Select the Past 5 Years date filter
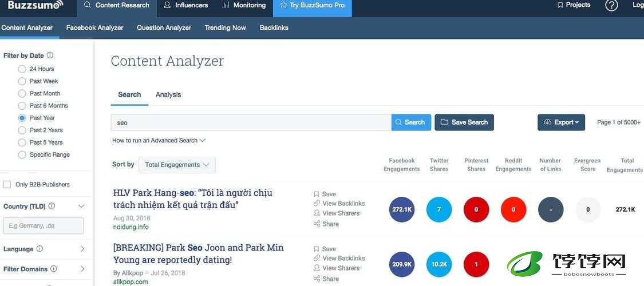This screenshot has height=286, width=644. tap(22, 142)
